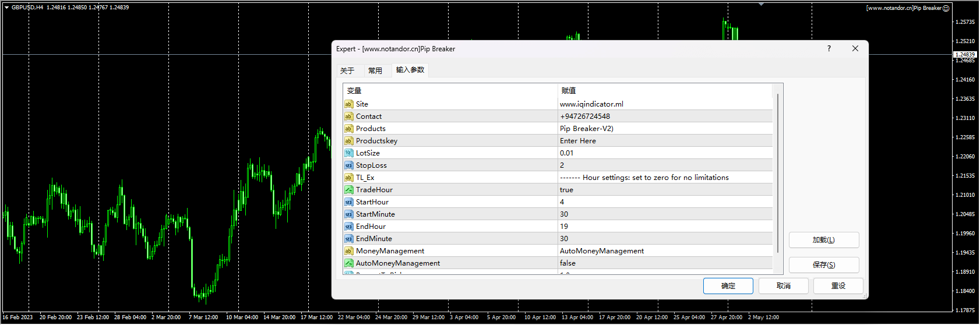Screen dimensions: 980x325
Task: Switch to the 常用 tab
Action: point(375,70)
